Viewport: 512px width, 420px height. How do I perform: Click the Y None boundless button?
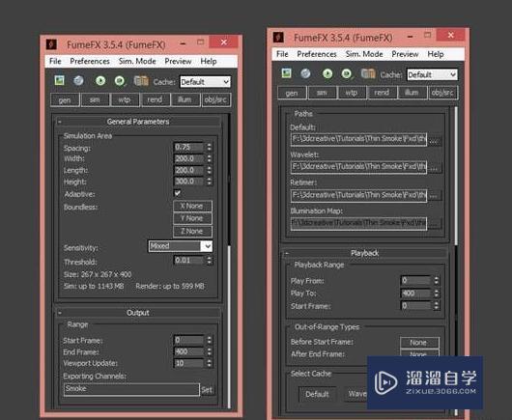click(x=192, y=218)
